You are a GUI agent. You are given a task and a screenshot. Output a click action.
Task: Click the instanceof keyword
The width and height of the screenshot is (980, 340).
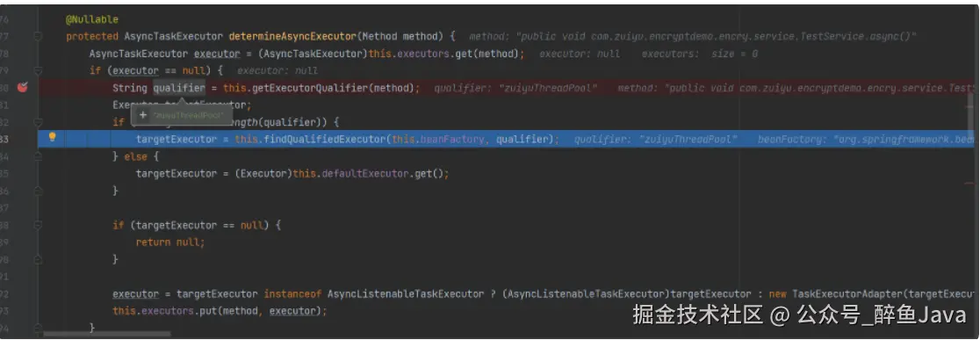click(292, 293)
